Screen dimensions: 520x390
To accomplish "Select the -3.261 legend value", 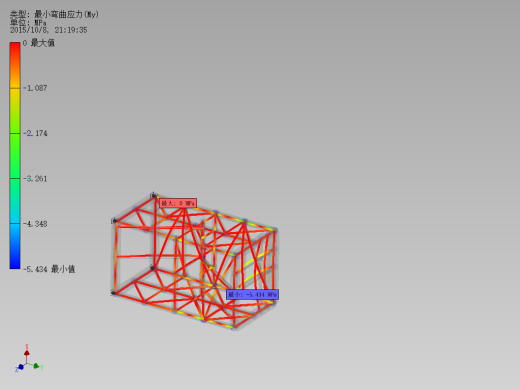I will pos(35,179).
